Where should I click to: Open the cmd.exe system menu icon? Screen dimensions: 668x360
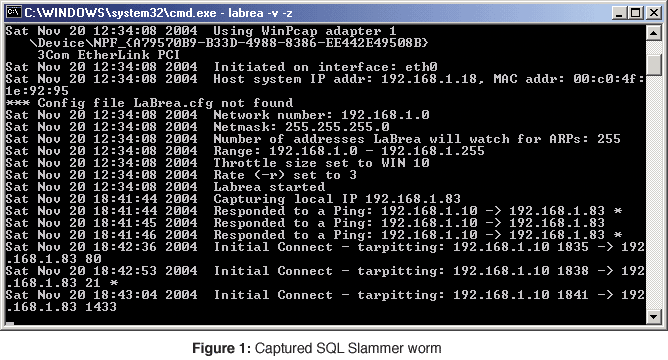coord(13,12)
